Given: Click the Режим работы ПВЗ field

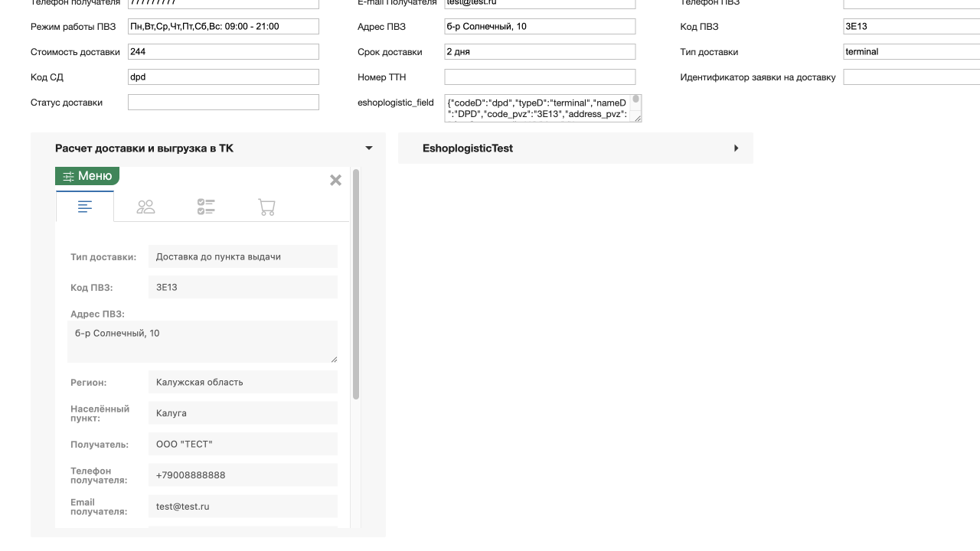Looking at the screenshot, I should pyautogui.click(x=223, y=27).
